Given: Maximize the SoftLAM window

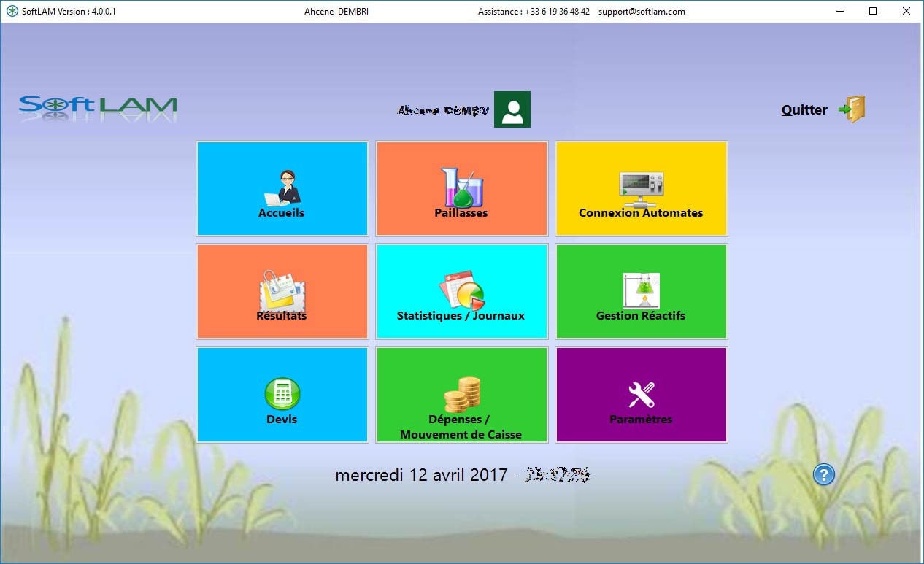Looking at the screenshot, I should pos(873,11).
